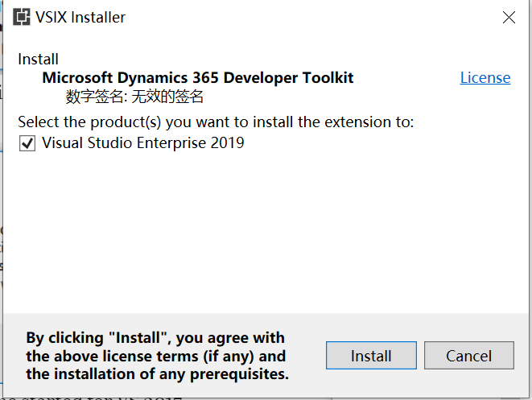
Task: Open the License link
Action: pos(485,78)
